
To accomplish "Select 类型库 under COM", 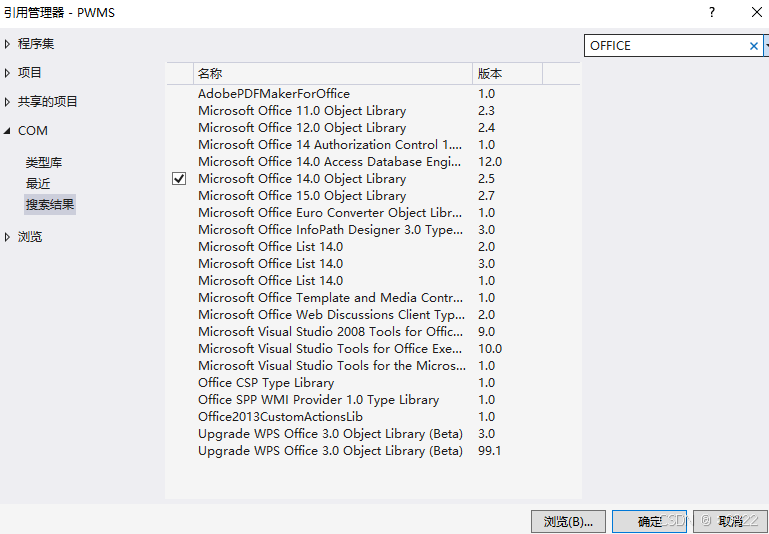I will (44, 162).
